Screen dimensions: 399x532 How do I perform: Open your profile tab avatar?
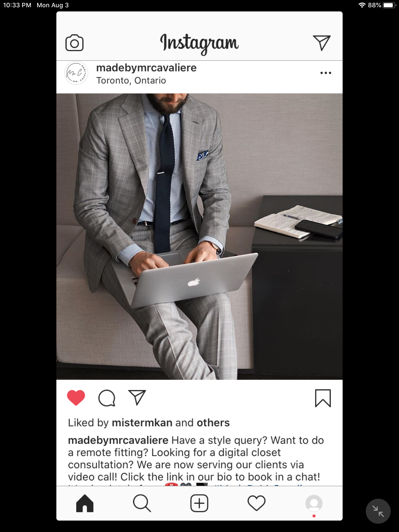pyautogui.click(x=314, y=503)
